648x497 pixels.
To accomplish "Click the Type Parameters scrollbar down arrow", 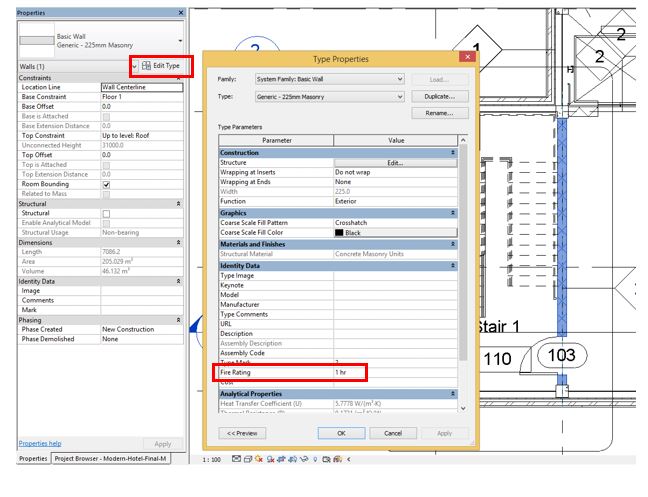I will coord(463,408).
